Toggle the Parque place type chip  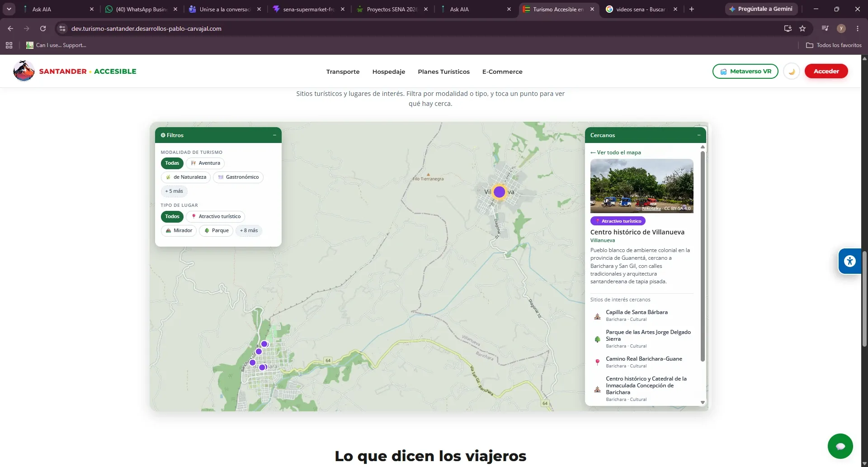216,231
